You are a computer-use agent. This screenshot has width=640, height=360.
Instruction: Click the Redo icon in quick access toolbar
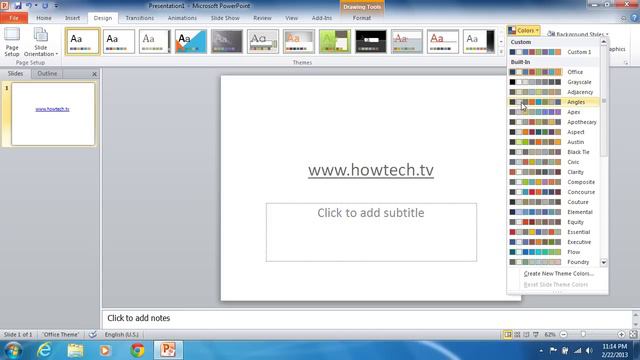point(45,6)
